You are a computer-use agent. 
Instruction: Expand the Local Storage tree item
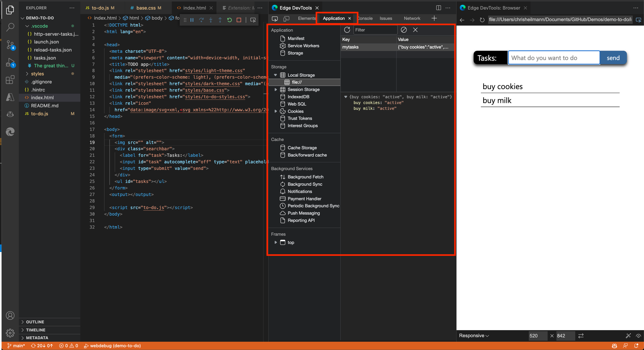coord(275,75)
